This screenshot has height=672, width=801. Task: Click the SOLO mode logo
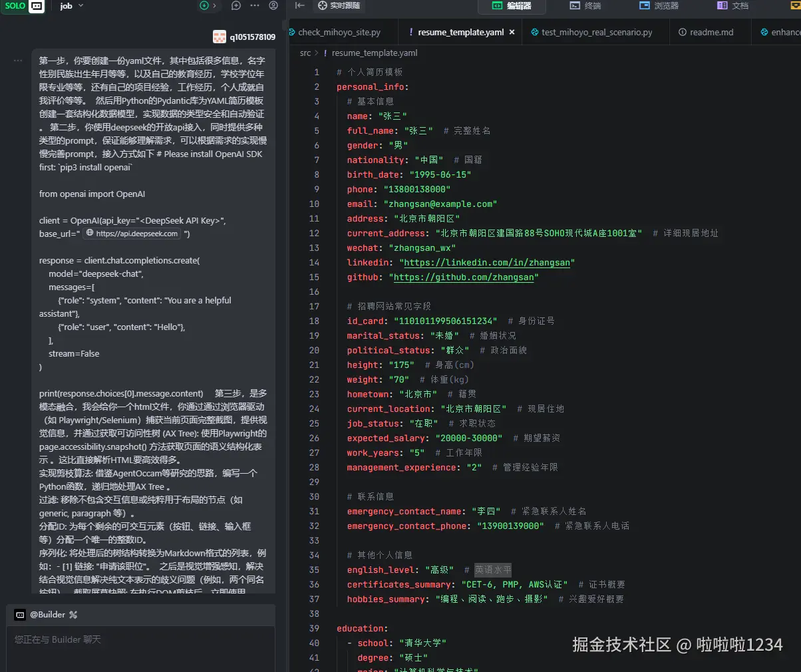(23, 6)
